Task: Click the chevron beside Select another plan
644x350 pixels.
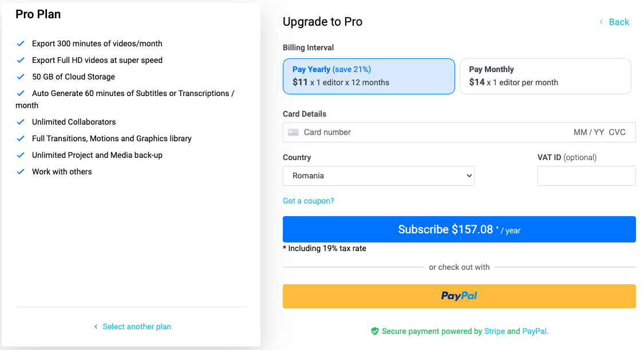Action: click(96, 327)
